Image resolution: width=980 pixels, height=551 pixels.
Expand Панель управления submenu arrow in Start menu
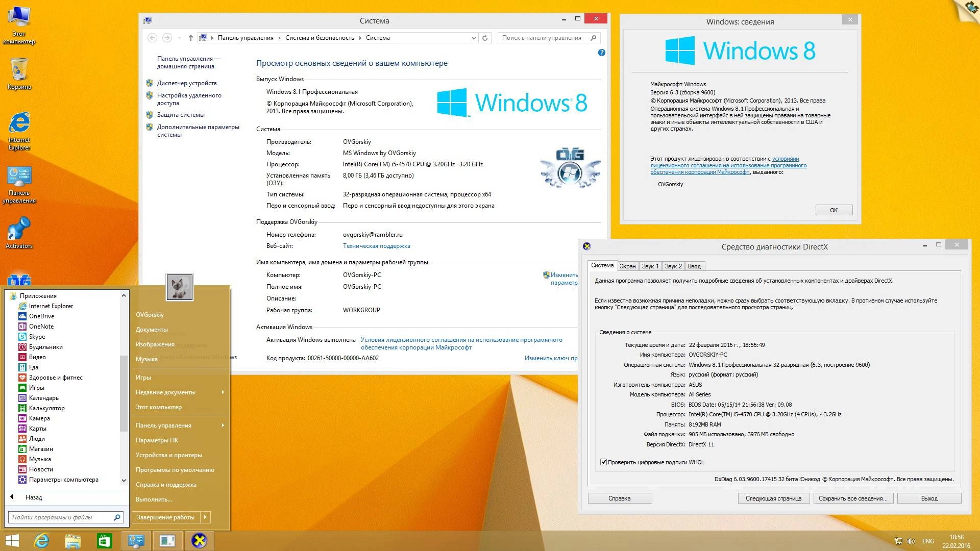(223, 425)
